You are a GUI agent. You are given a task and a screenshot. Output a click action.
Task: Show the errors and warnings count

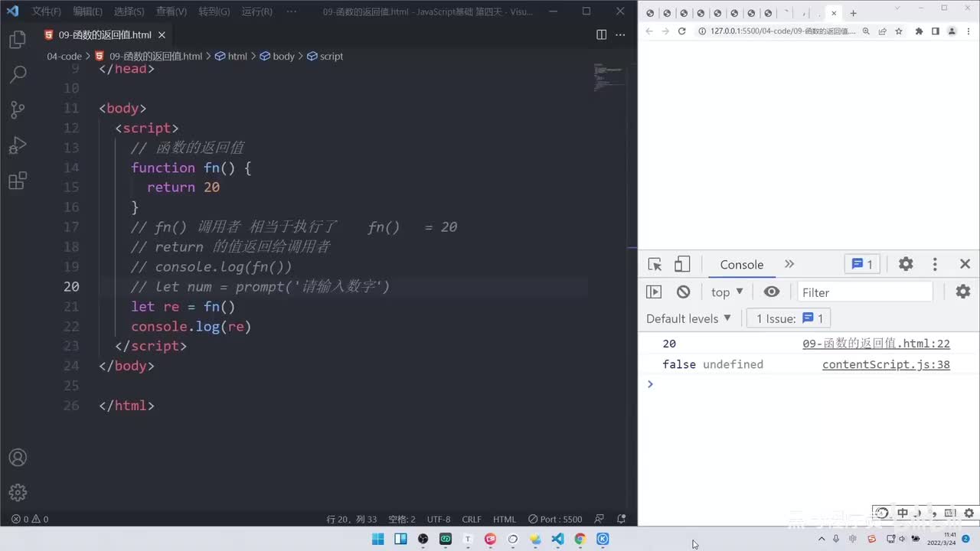30,519
